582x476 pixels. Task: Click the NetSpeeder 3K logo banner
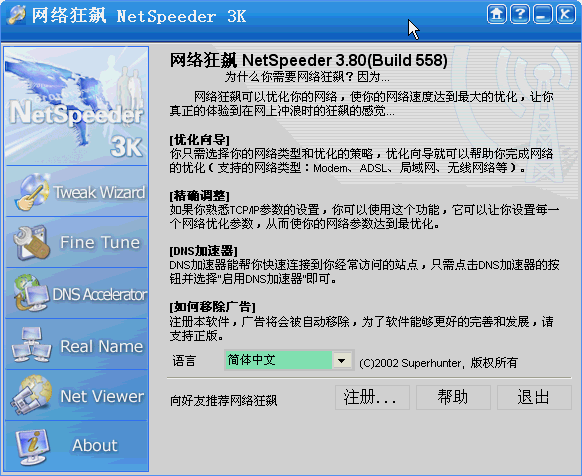76,106
